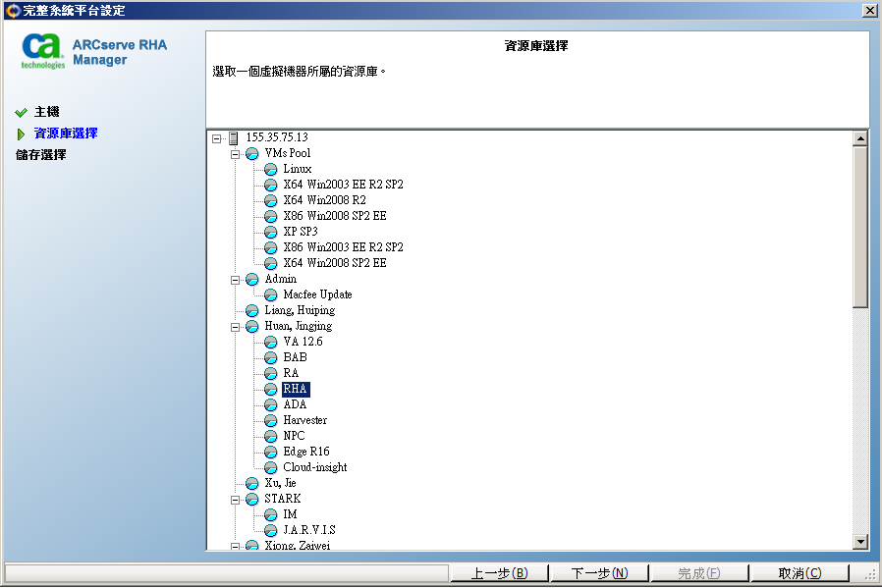882x588 pixels.
Task: Collapse the STARK node
Action: click(x=235, y=500)
